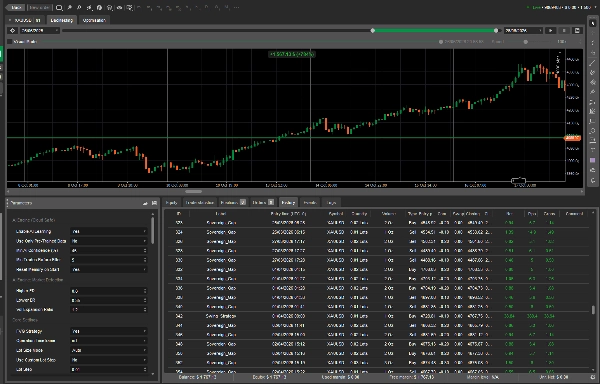
Task: Click the Comment column header
Action: pyautogui.click(x=574, y=214)
